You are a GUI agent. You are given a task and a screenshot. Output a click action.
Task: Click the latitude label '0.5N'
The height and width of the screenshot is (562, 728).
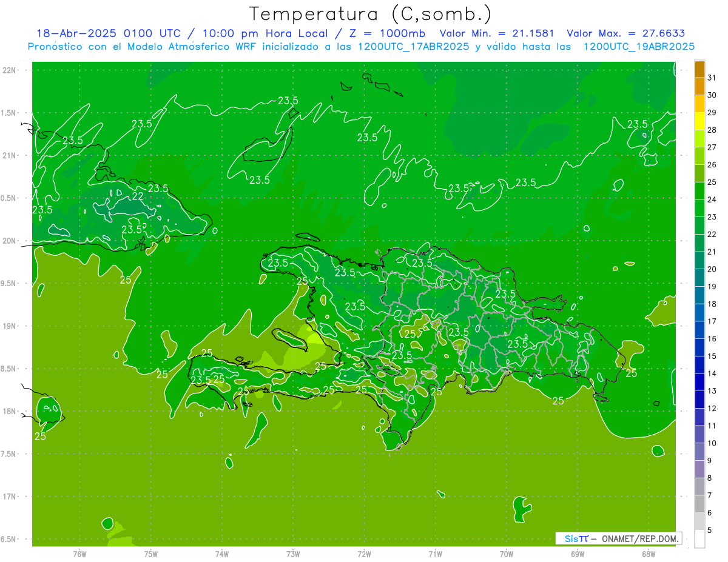pos(9,198)
